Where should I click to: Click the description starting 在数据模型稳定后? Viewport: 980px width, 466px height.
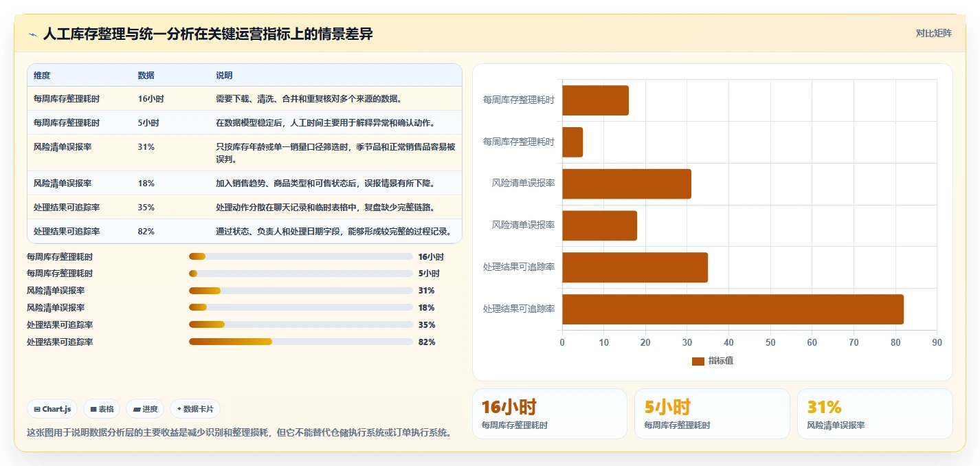point(325,123)
